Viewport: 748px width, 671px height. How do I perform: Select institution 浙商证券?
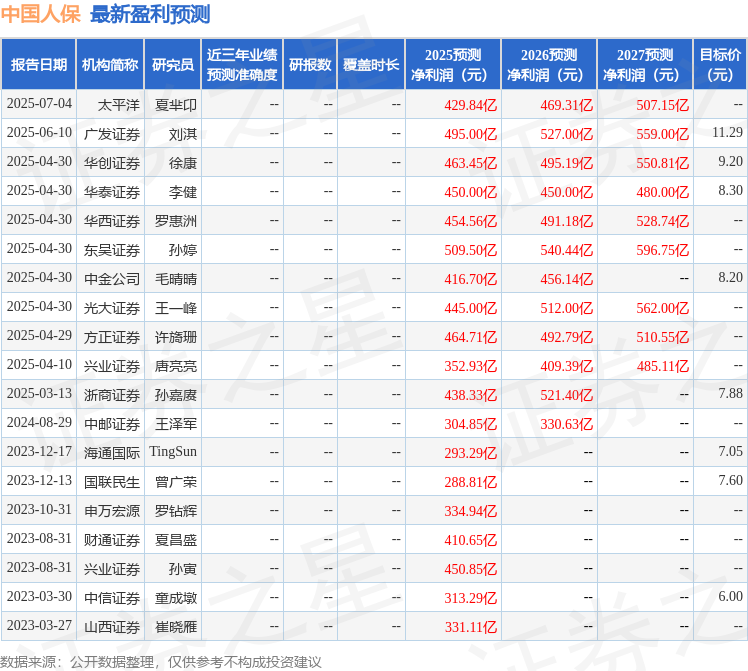coord(112,395)
